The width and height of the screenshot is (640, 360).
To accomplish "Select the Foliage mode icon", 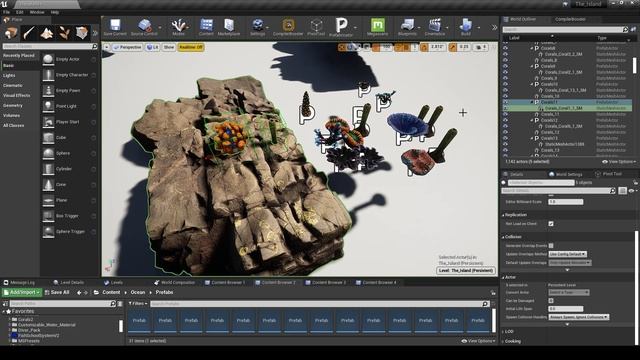I will point(64,33).
